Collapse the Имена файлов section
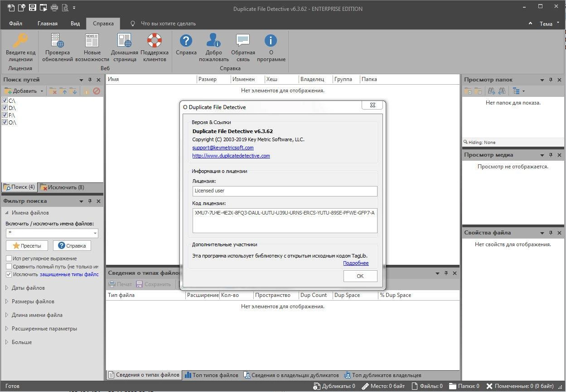566x392 pixels. 7,213
